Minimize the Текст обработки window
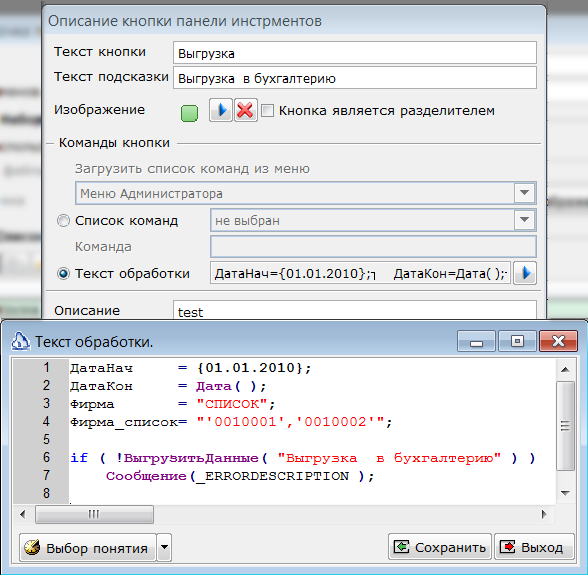This screenshot has height=575, width=588. pos(476,341)
